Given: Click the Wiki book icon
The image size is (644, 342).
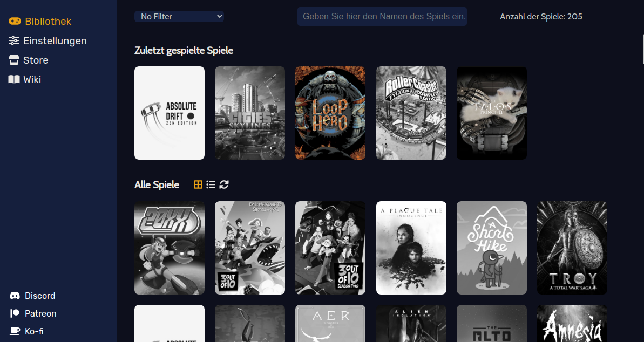Looking at the screenshot, I should click(x=14, y=79).
